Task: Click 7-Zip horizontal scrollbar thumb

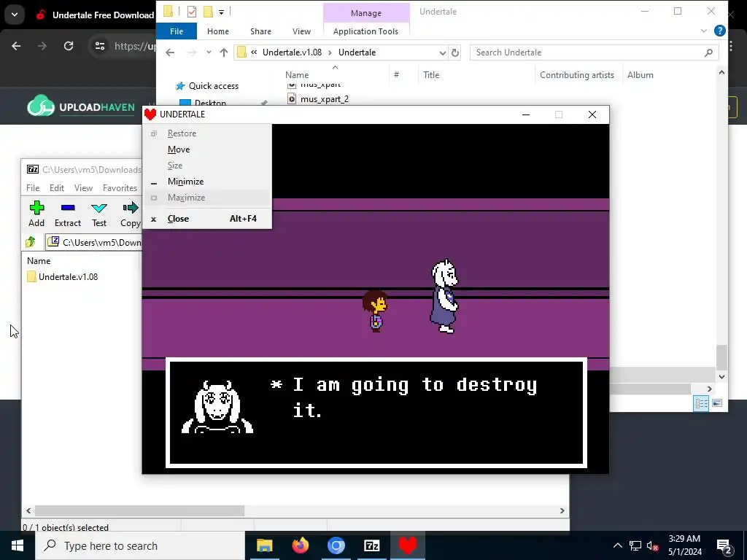Action: pos(139,510)
